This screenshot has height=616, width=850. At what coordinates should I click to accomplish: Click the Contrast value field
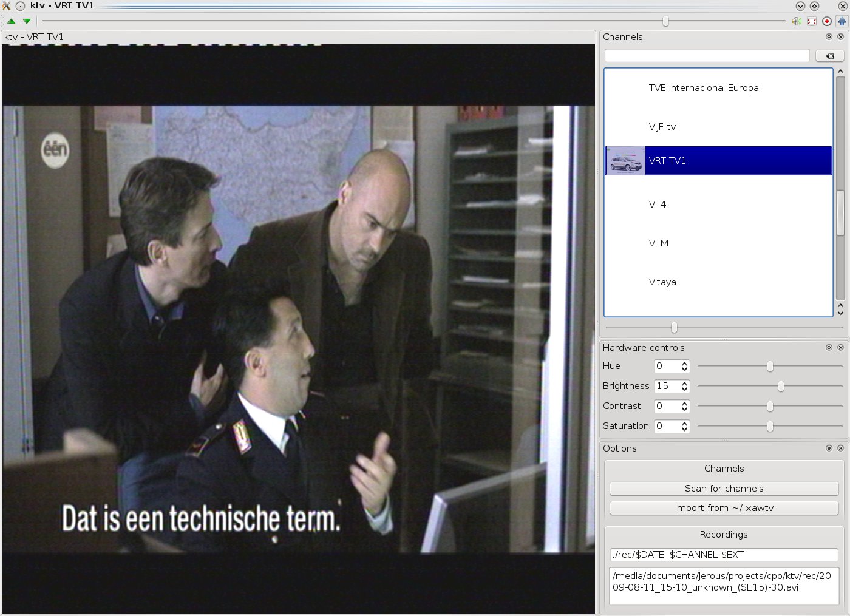[667, 407]
